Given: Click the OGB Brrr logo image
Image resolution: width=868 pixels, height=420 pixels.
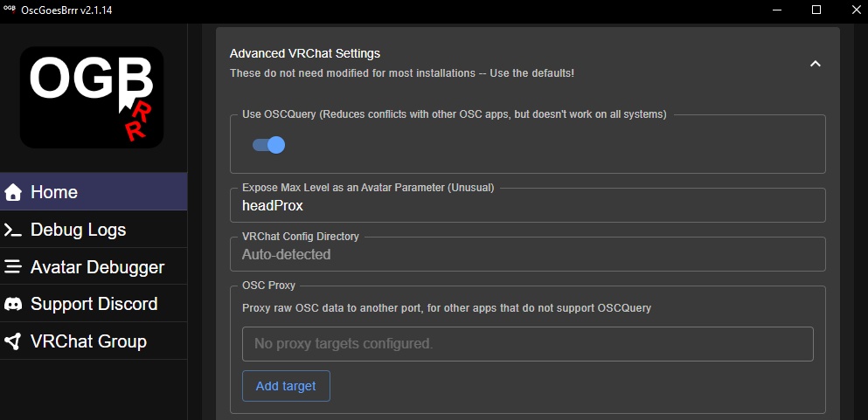Looking at the screenshot, I should (92, 97).
